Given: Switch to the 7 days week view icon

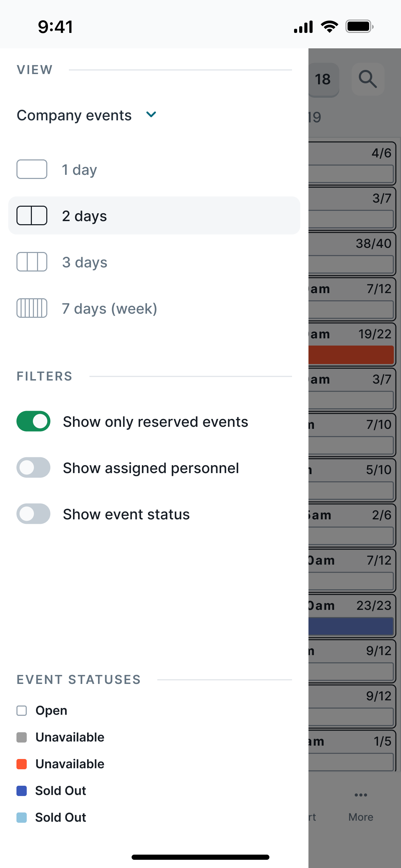Looking at the screenshot, I should pos(32,308).
